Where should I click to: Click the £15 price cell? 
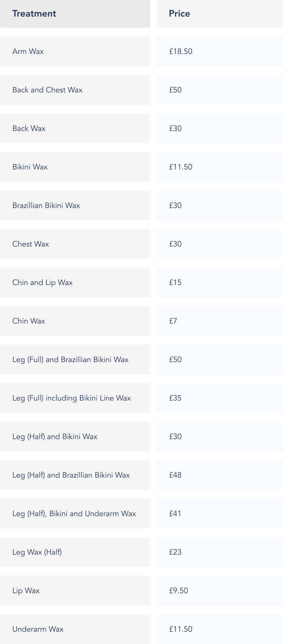click(x=175, y=282)
